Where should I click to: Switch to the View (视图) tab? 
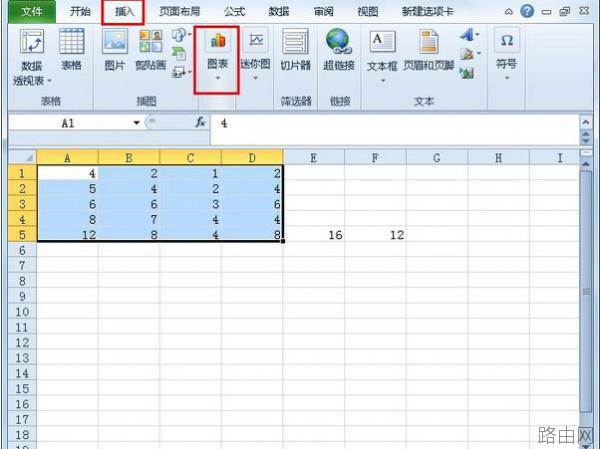tap(367, 11)
